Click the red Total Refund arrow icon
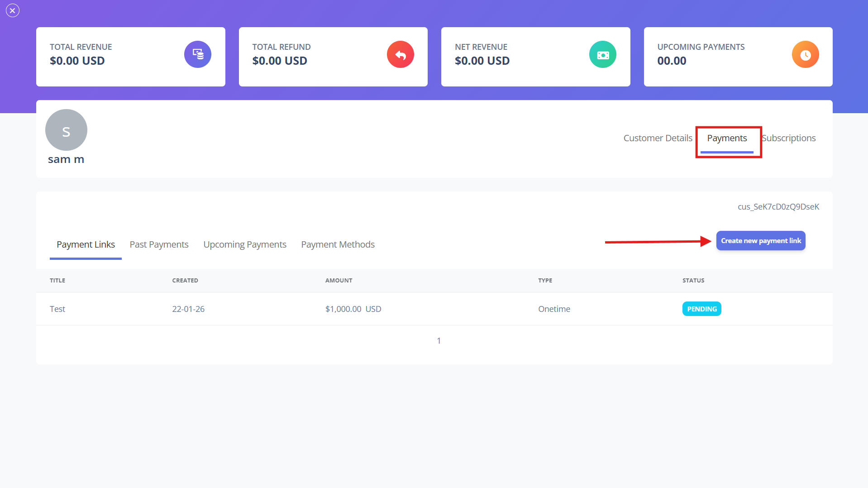The height and width of the screenshot is (488, 868). (401, 54)
